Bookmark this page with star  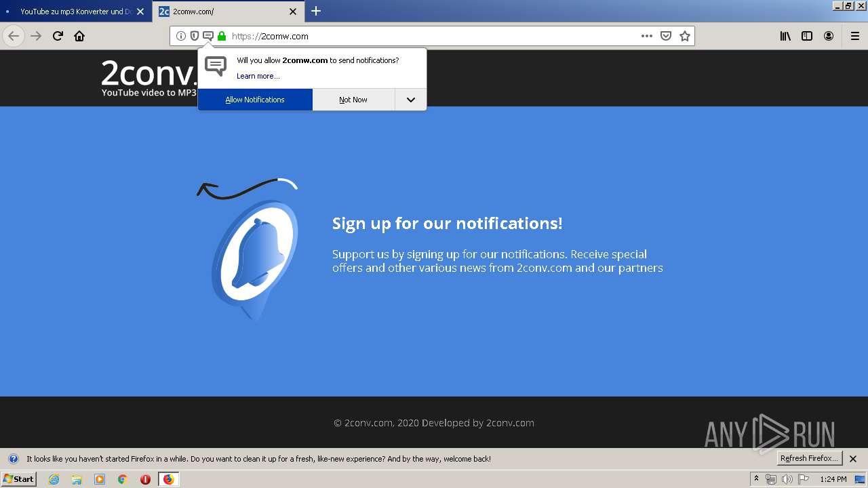pyautogui.click(x=685, y=36)
